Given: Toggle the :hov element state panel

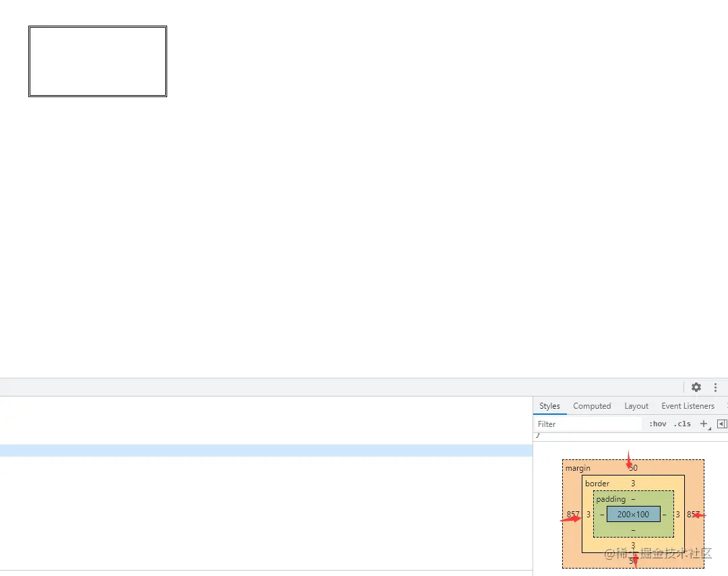Looking at the screenshot, I should click(657, 424).
